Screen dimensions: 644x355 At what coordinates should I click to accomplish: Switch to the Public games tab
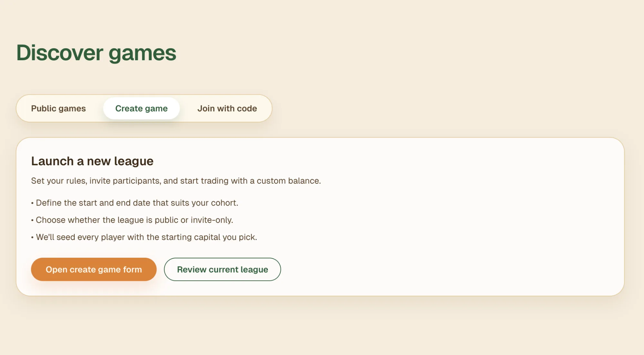click(58, 109)
